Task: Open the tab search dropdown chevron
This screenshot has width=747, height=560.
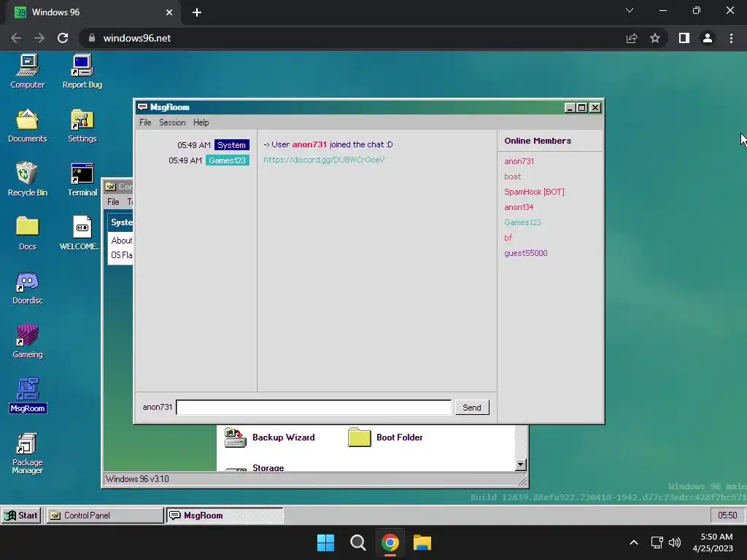Action: 630,10
